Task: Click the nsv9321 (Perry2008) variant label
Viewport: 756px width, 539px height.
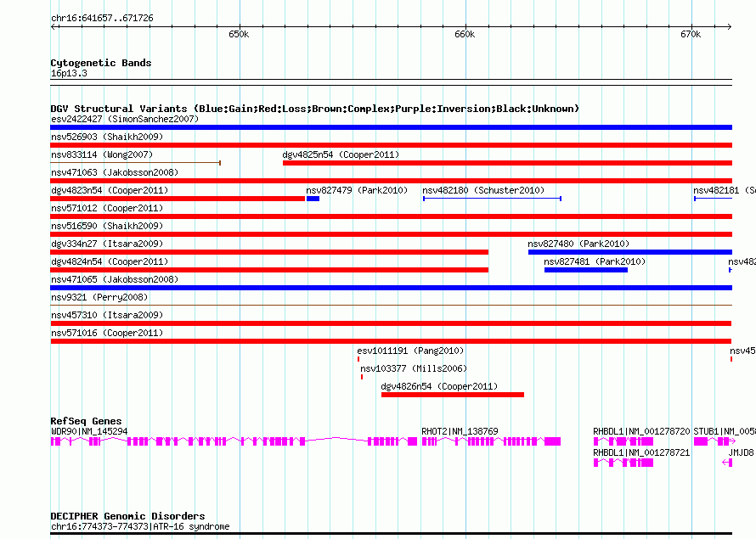Action: click(x=99, y=297)
